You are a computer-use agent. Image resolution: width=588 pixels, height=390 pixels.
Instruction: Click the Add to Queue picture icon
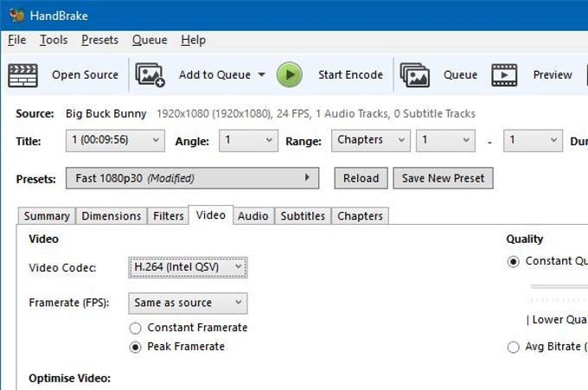pyautogui.click(x=150, y=75)
